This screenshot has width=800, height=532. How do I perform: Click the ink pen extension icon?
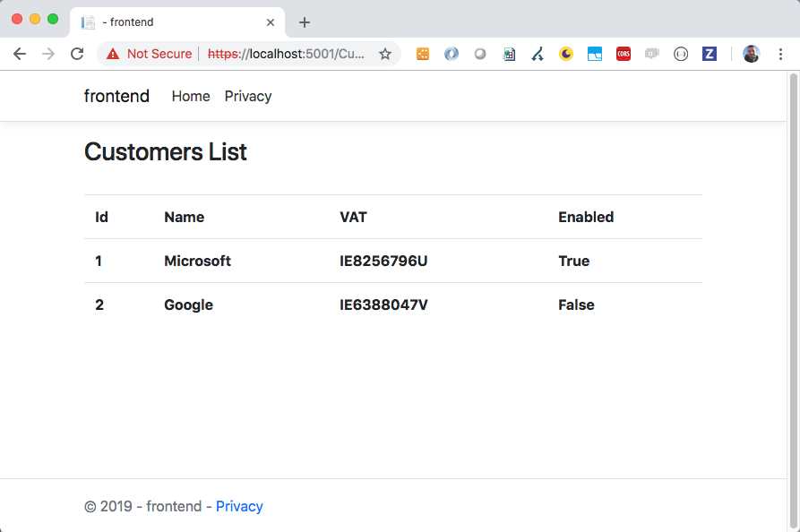538,54
